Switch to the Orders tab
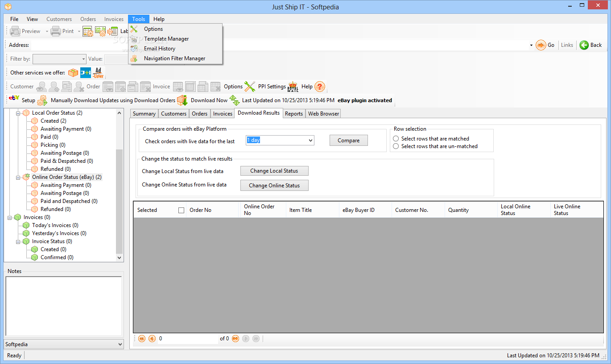Image resolution: width=611 pixels, height=364 pixels. 199,114
